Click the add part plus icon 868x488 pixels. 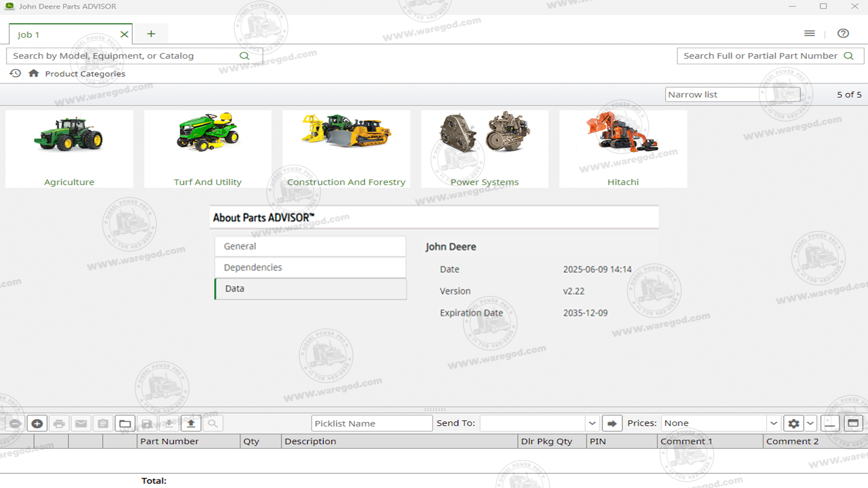[37, 423]
